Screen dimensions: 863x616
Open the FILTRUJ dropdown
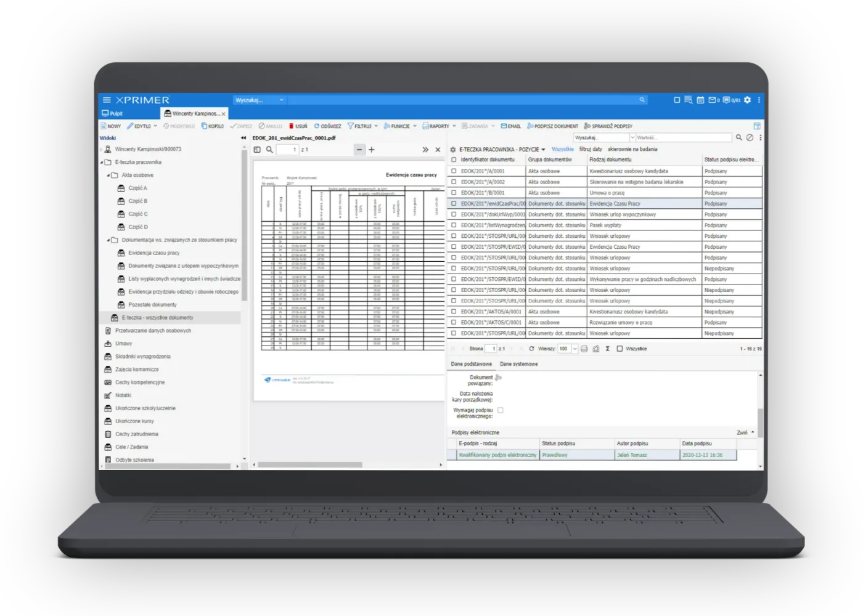tap(363, 126)
